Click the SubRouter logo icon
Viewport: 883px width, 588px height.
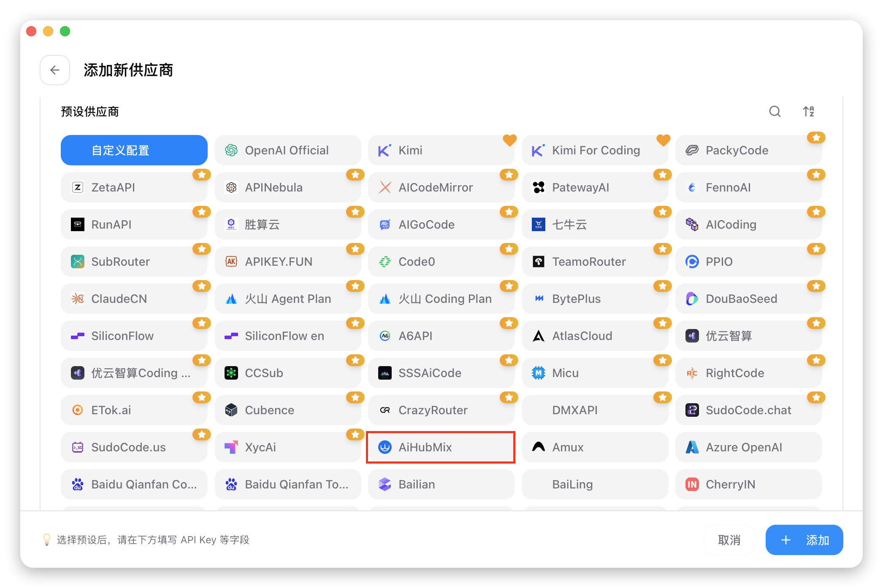click(x=78, y=262)
